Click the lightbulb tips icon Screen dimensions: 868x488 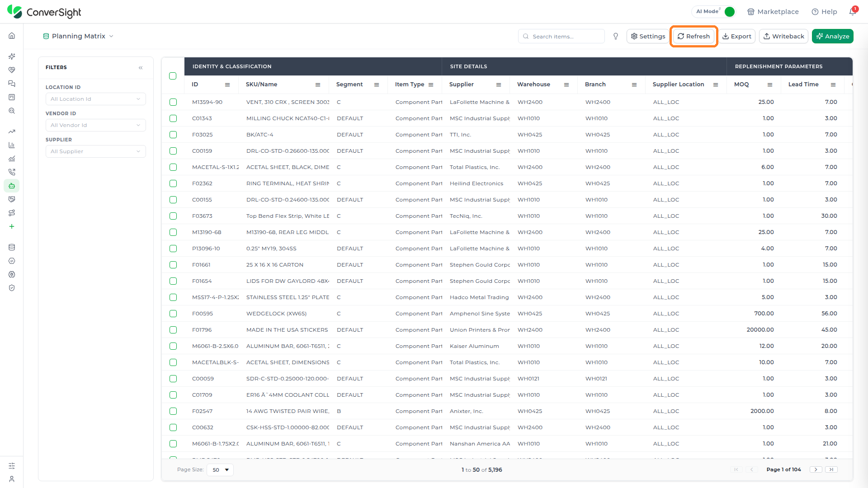click(616, 36)
